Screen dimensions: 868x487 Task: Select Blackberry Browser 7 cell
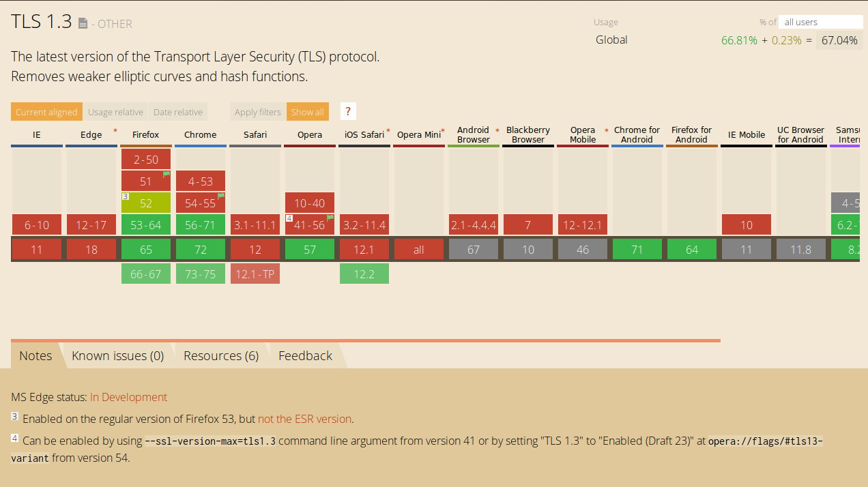click(x=528, y=224)
